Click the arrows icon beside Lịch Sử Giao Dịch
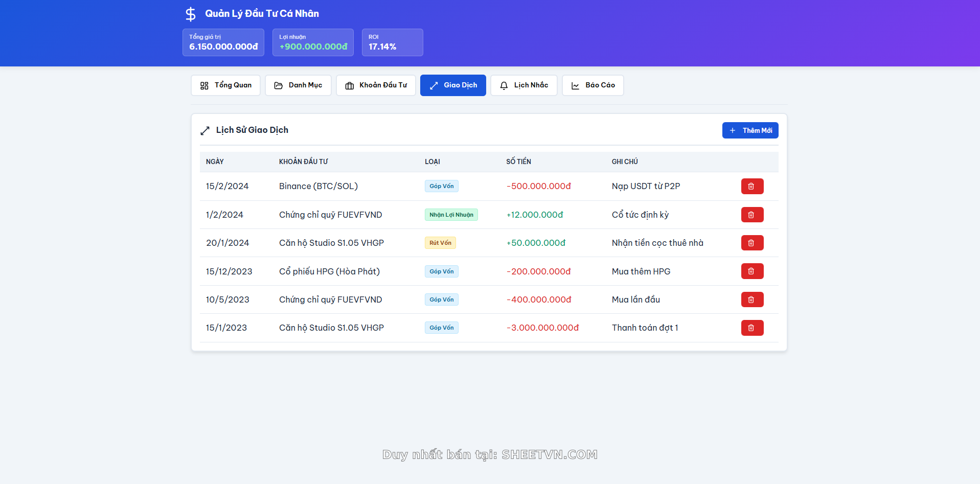The width and height of the screenshot is (980, 484). [205, 130]
